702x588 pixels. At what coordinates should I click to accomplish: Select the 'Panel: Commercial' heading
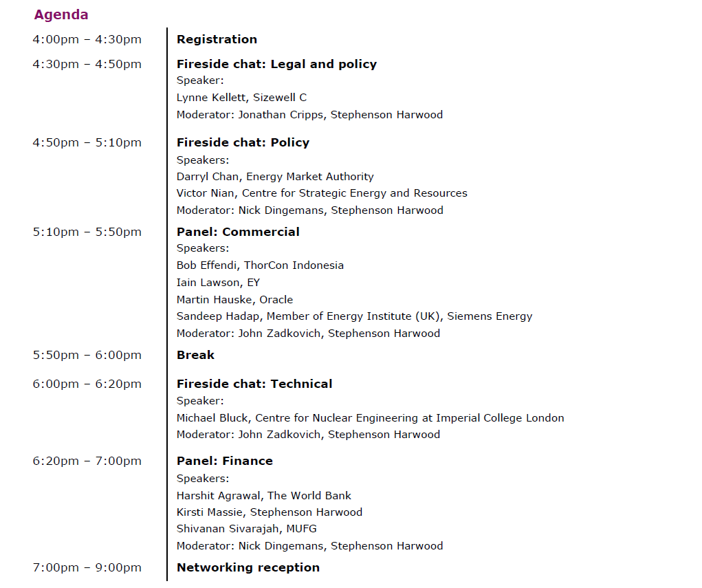[x=238, y=232]
